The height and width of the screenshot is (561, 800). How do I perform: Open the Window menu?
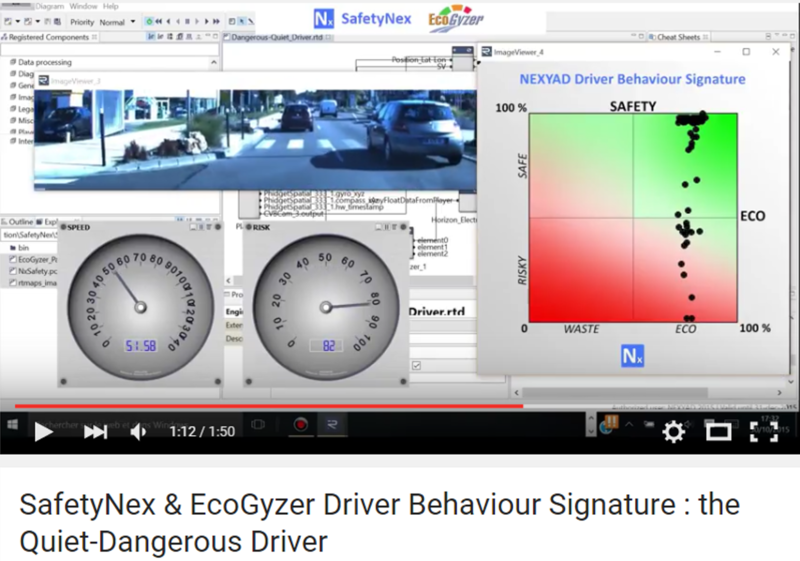pyautogui.click(x=83, y=6)
